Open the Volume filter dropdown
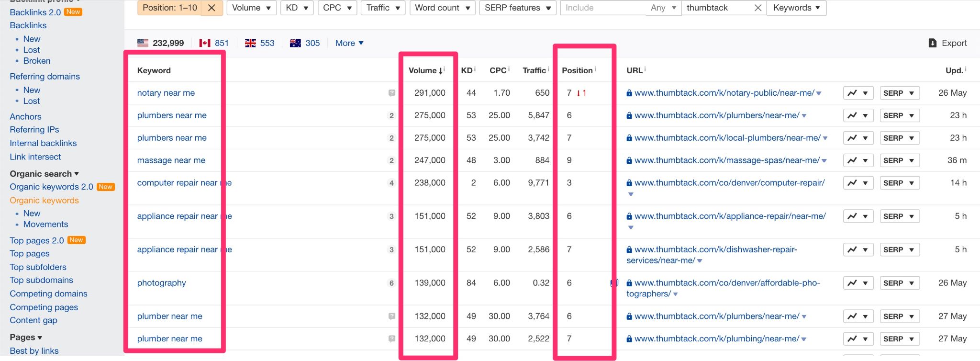 251,8
